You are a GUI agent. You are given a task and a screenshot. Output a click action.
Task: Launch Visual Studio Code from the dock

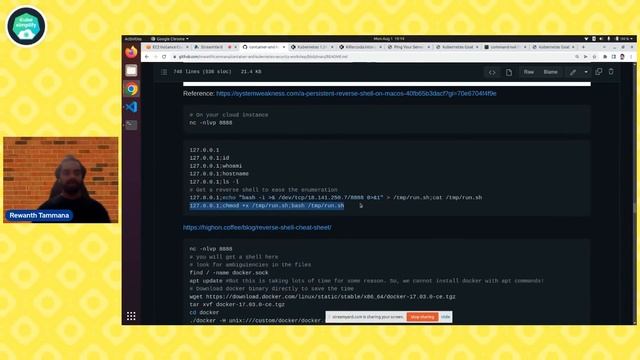click(x=131, y=107)
